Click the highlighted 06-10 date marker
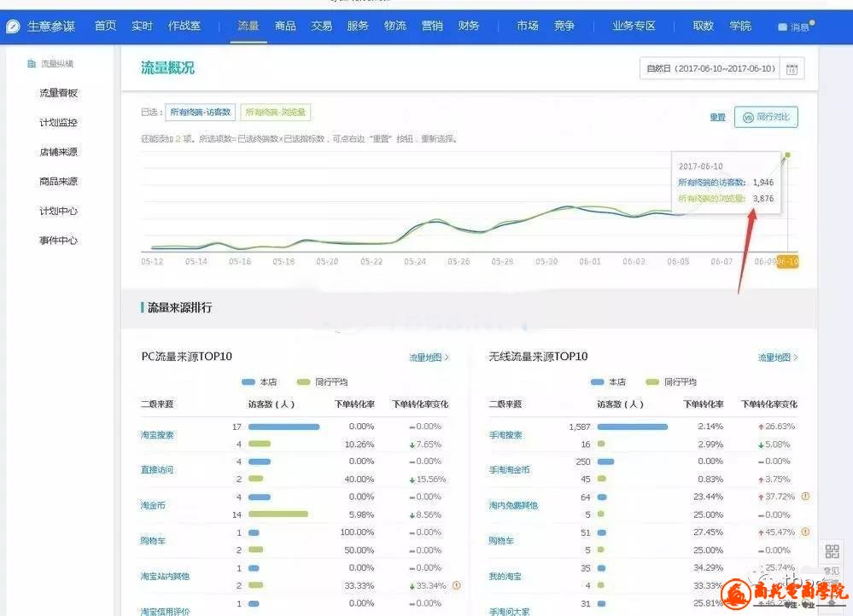The height and width of the screenshot is (616, 853). click(787, 262)
